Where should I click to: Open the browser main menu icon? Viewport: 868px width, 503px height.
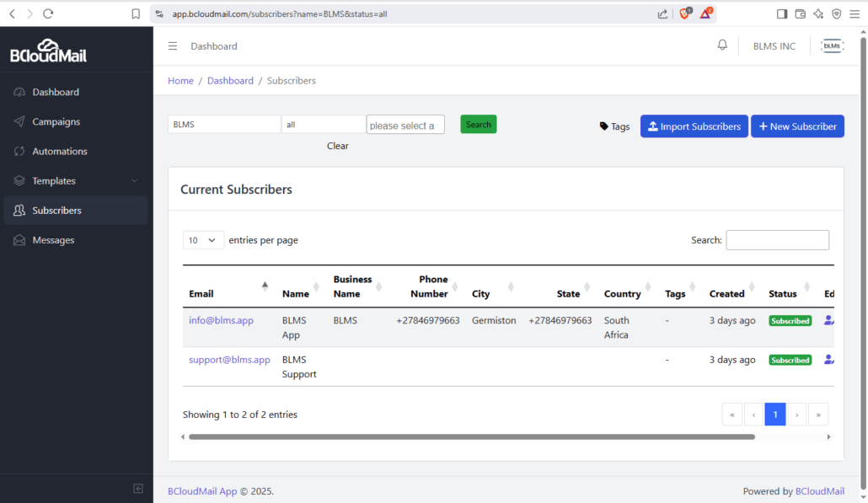855,13
